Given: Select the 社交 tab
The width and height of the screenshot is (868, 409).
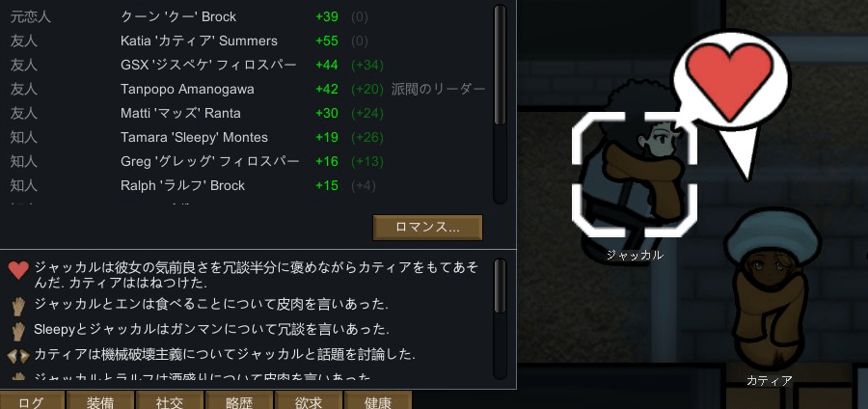Looking at the screenshot, I should tap(170, 400).
